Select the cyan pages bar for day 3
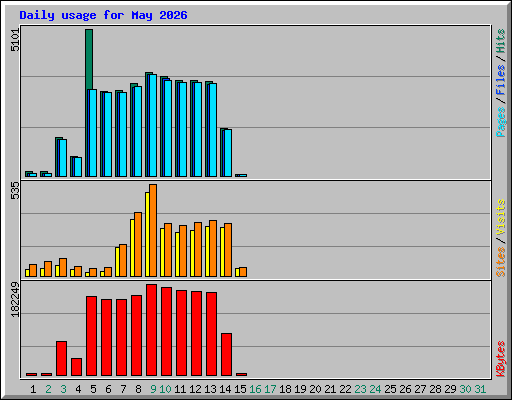 pos(63,158)
